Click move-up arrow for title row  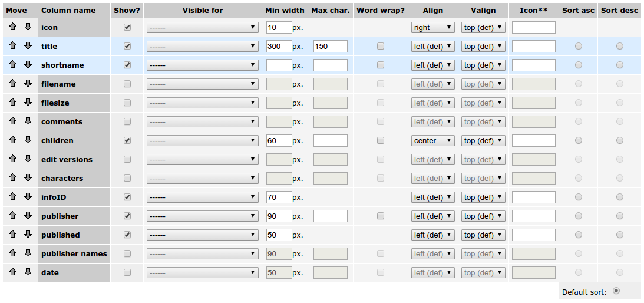click(x=13, y=46)
